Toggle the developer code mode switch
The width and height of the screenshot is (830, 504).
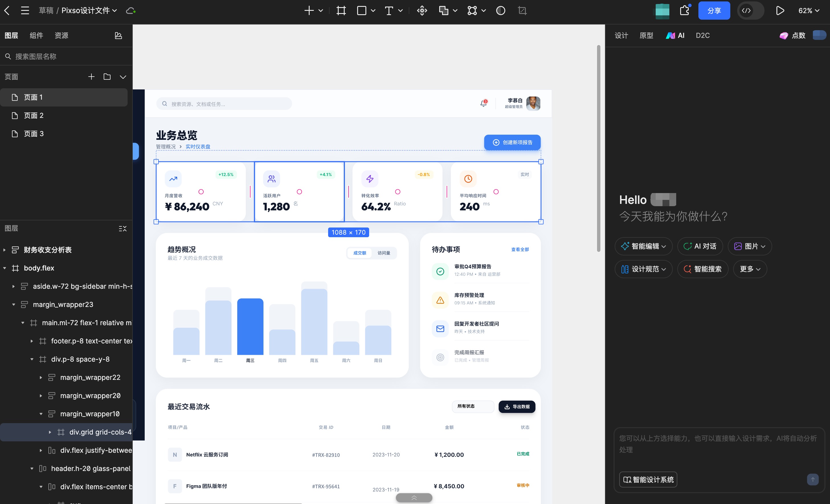(751, 11)
